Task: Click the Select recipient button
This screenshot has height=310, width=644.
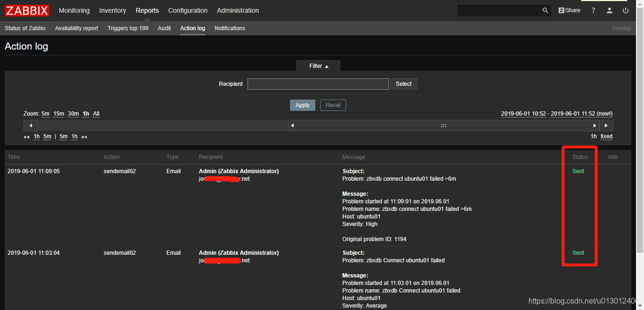Action: (404, 84)
